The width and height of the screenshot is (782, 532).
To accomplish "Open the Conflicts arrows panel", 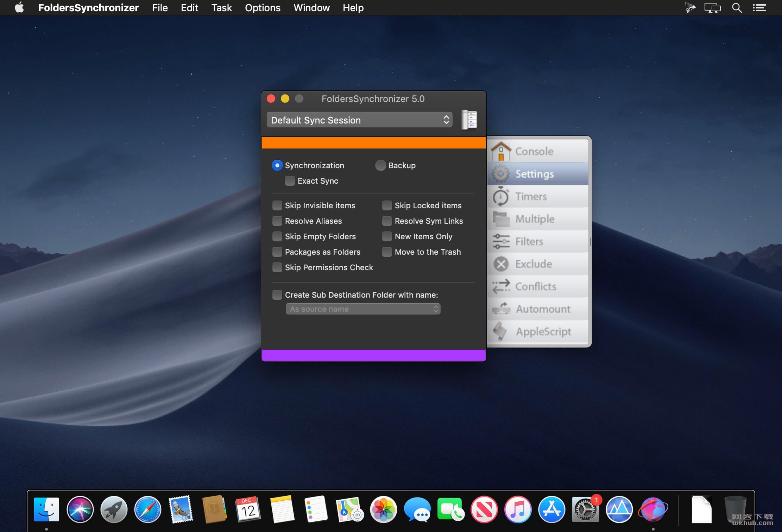I will (538, 286).
